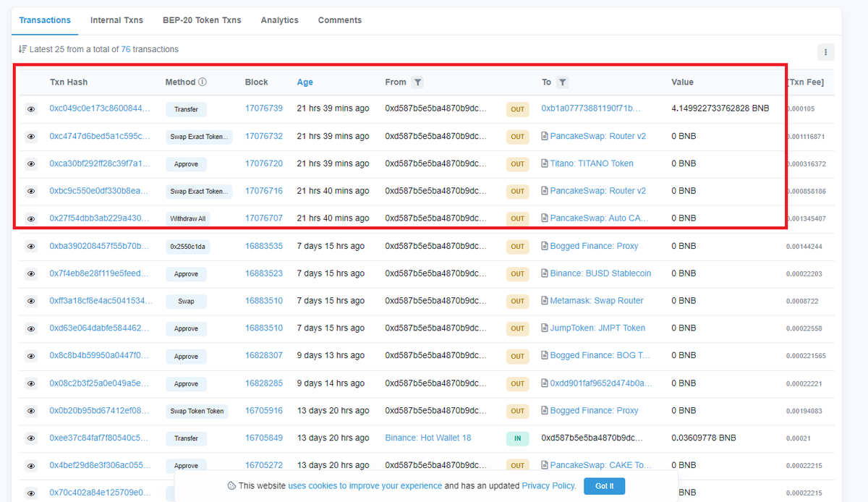View details eye icon for 0x7f4eb8e28f119e5feed row
868x502 pixels.
(31, 273)
